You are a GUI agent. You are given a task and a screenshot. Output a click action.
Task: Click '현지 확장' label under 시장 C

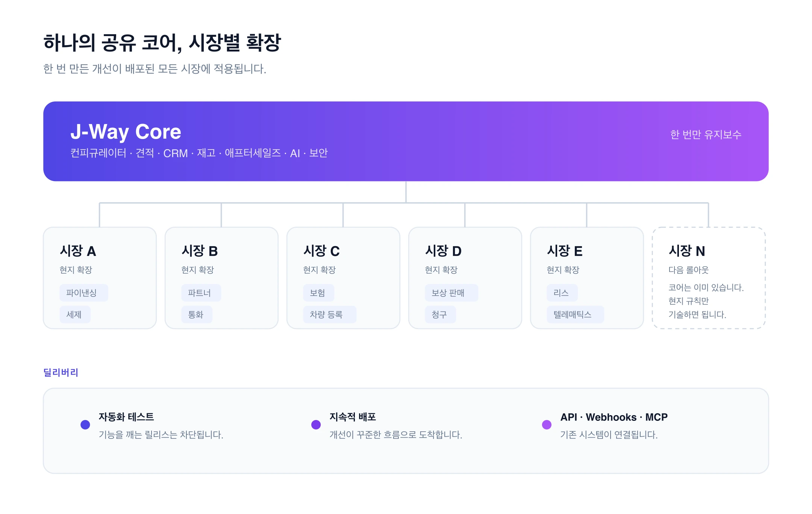pos(320,270)
